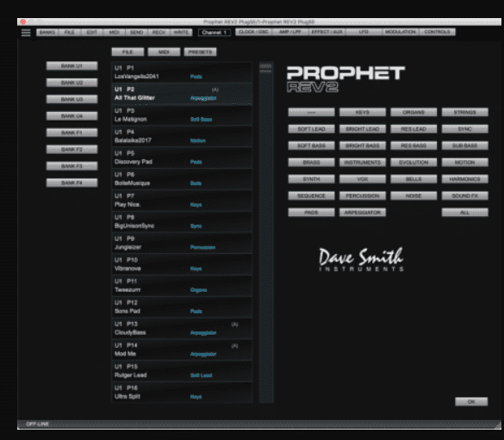
Task: Click the top toolbar MIDI button
Action: coord(114,33)
